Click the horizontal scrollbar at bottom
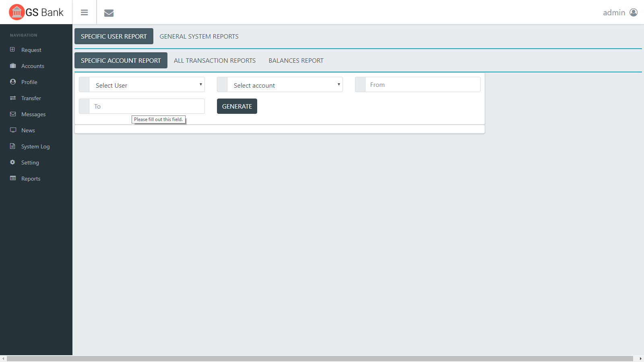The image size is (644, 362). pos(320,358)
